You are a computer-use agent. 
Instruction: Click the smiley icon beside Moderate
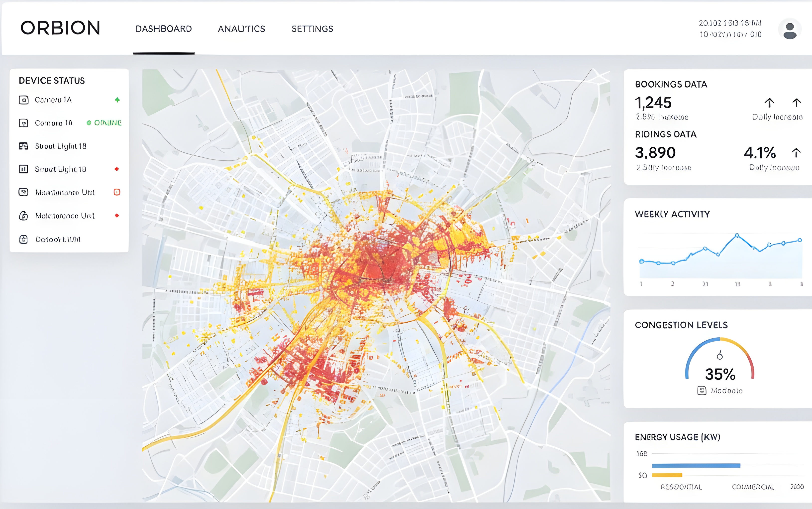(x=702, y=390)
